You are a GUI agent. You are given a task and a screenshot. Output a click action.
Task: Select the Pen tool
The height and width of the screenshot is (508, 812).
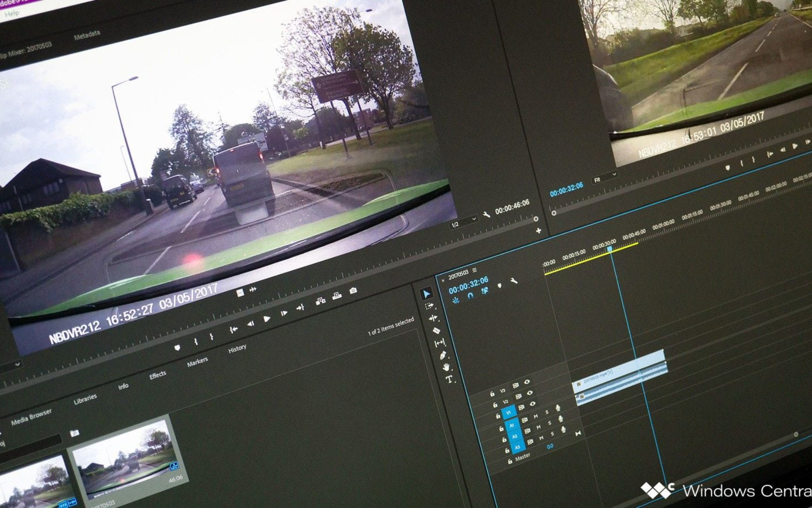point(443,356)
